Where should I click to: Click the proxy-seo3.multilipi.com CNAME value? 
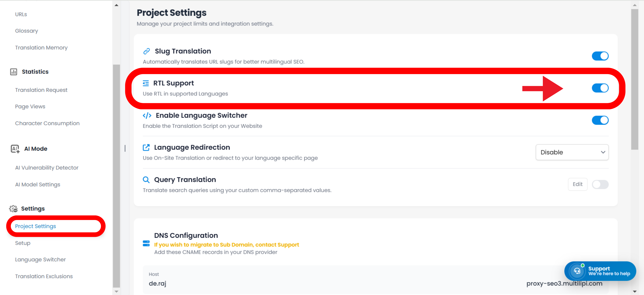(x=564, y=284)
